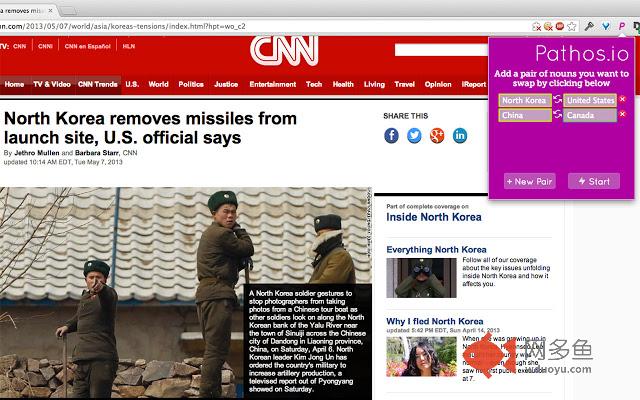Viewport: 640px width, 400px height.
Task: Open the CNN Trends section
Action: (x=98, y=84)
